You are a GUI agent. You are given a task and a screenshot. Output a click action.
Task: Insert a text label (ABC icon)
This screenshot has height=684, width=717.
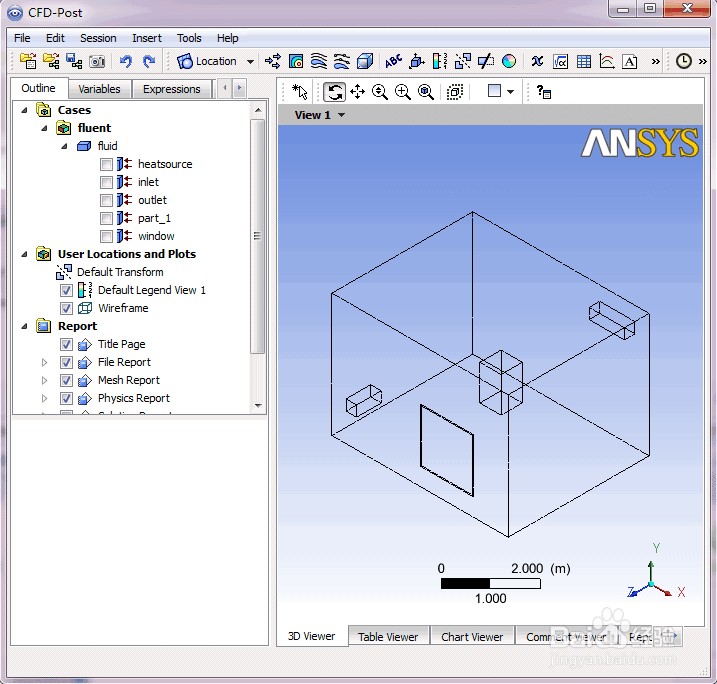[393, 61]
